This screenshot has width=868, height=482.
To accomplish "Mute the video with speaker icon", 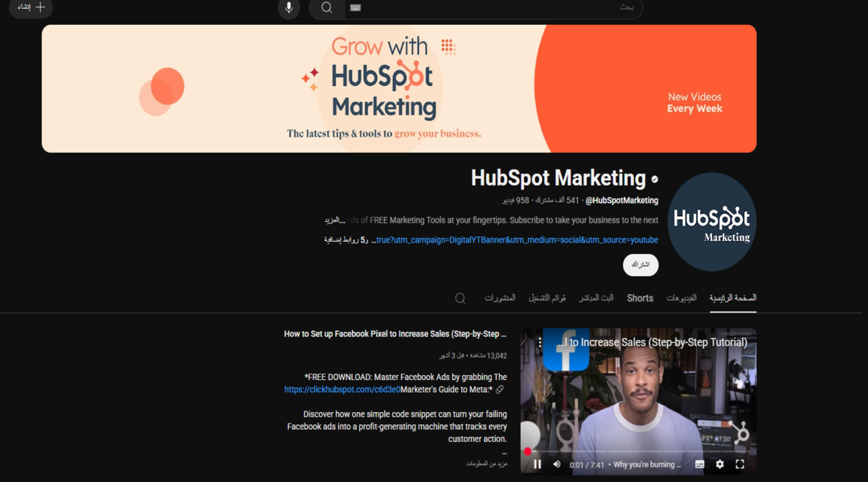I will coord(557,464).
